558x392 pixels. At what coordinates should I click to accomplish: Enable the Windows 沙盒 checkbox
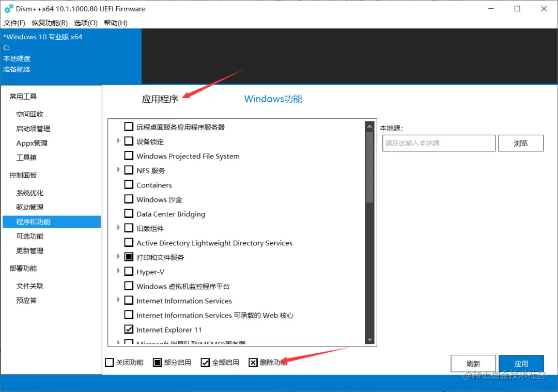coord(129,199)
